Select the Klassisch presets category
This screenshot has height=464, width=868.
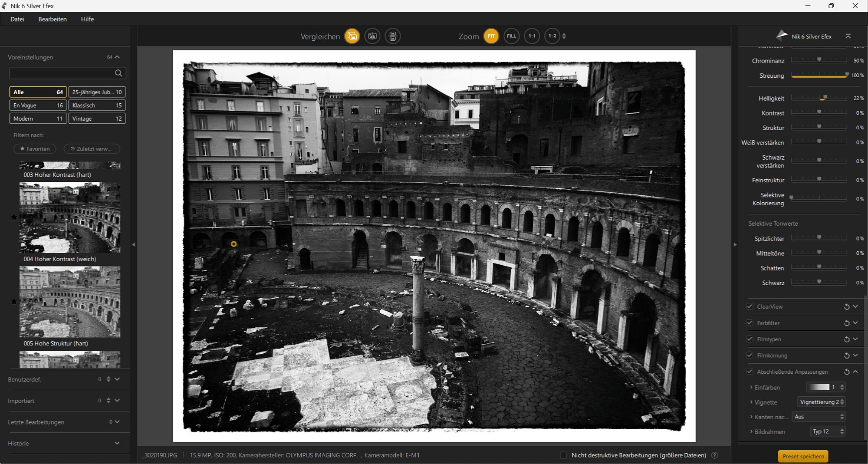point(97,105)
